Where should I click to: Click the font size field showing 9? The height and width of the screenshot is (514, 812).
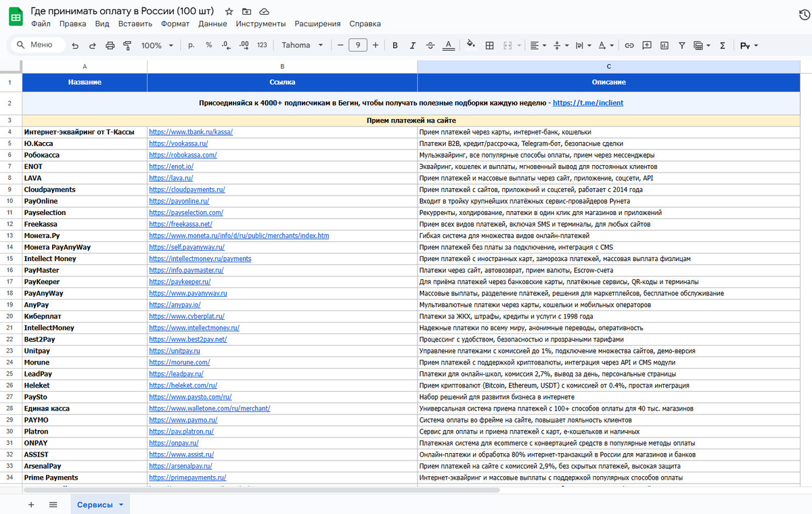tap(358, 45)
